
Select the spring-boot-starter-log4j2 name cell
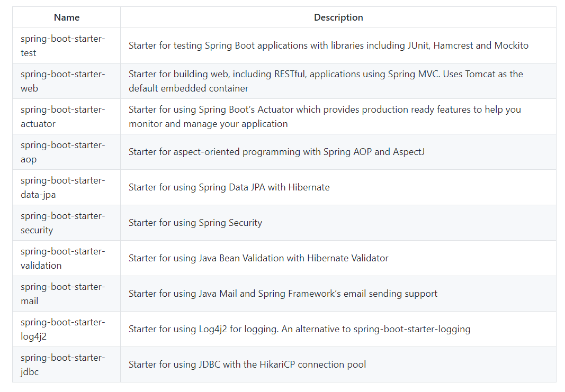[67, 330]
